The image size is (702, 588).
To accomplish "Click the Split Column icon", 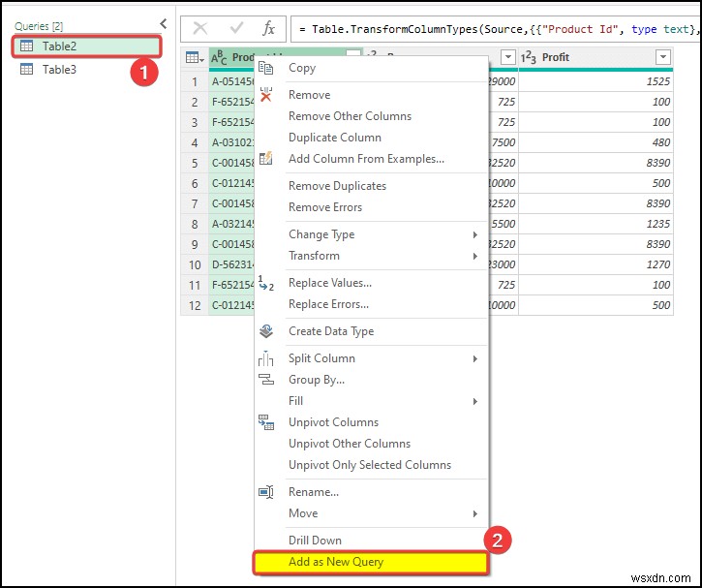I will point(266,358).
